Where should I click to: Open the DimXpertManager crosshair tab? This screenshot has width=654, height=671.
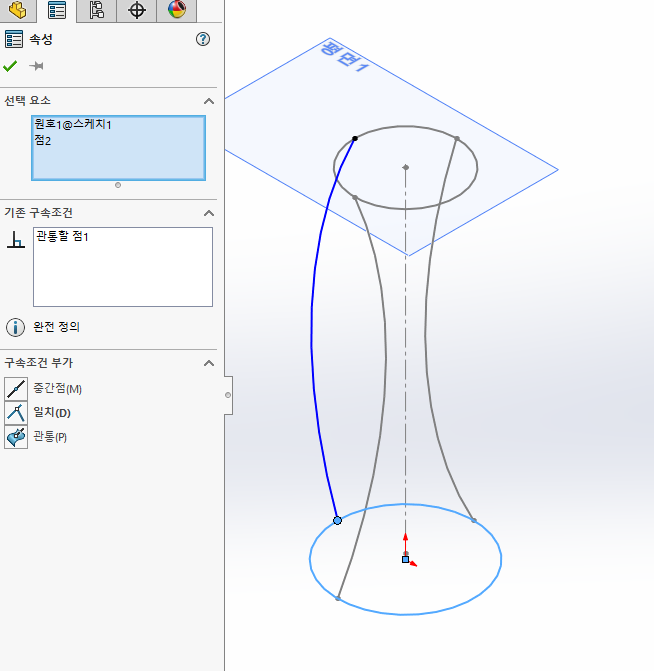137,10
